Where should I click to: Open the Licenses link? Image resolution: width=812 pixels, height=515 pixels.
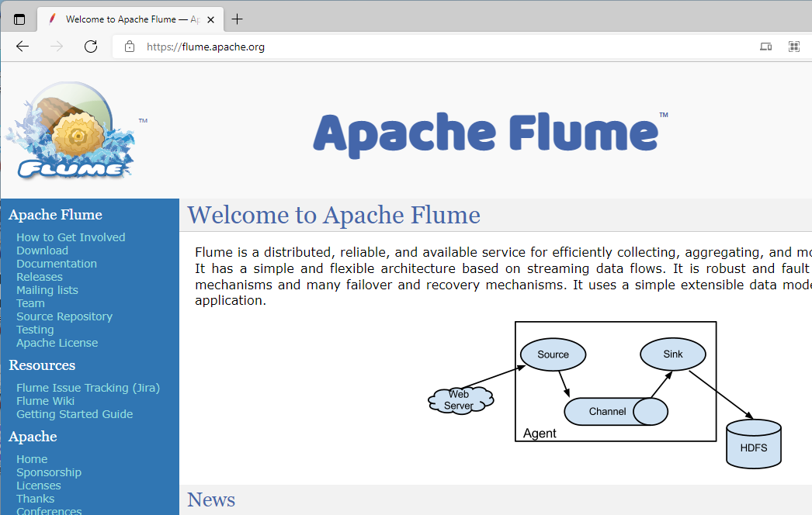39,486
